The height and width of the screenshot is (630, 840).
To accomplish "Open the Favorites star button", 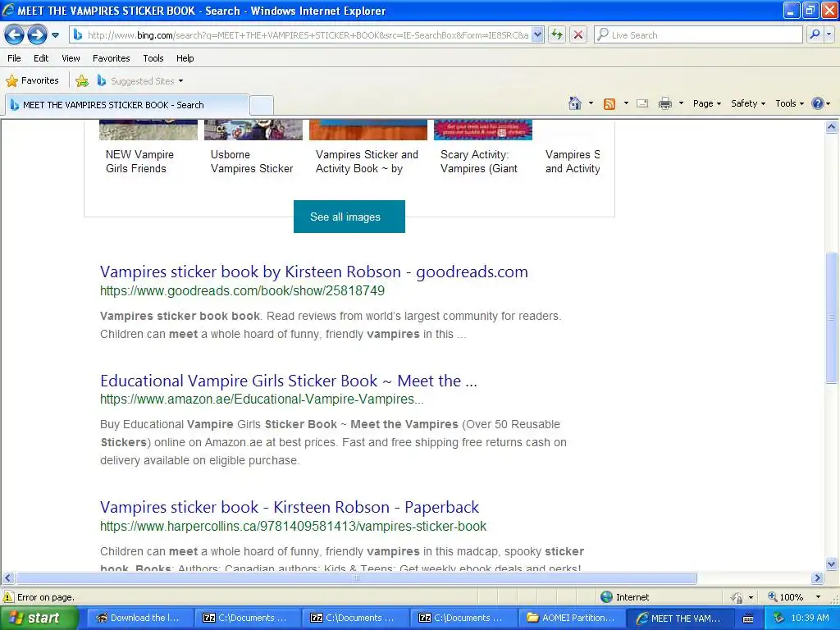I will tap(32, 81).
